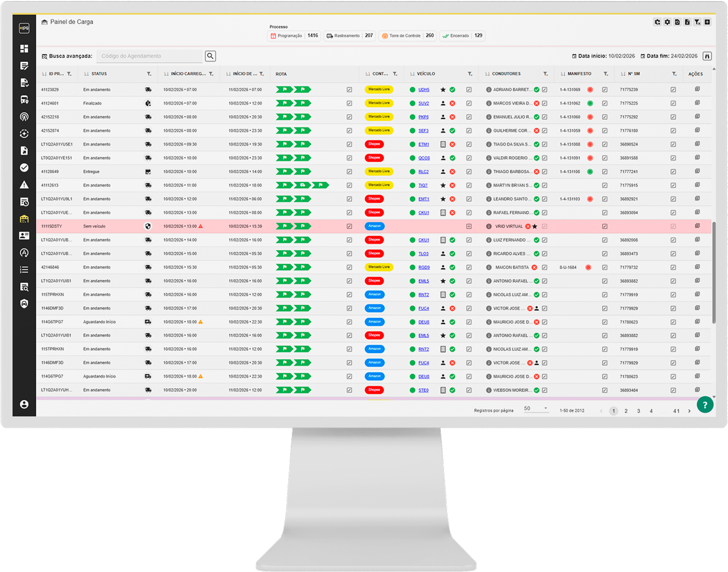
Task: Click the Código do Agendamento search field
Action: (149, 56)
